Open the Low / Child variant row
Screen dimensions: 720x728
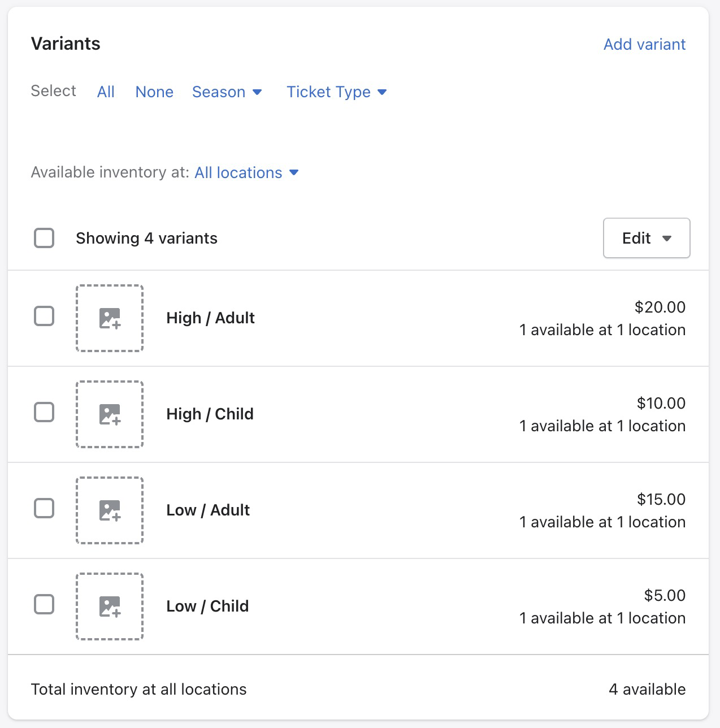click(358, 606)
